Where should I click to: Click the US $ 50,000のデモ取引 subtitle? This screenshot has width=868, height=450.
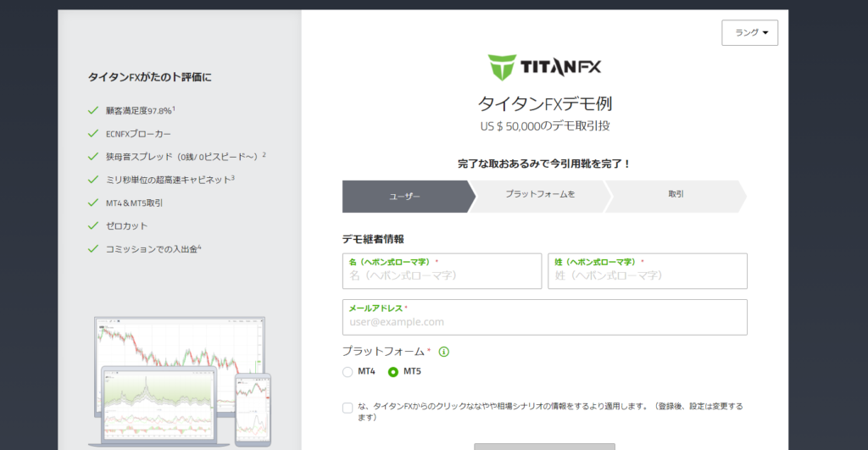tap(545, 126)
